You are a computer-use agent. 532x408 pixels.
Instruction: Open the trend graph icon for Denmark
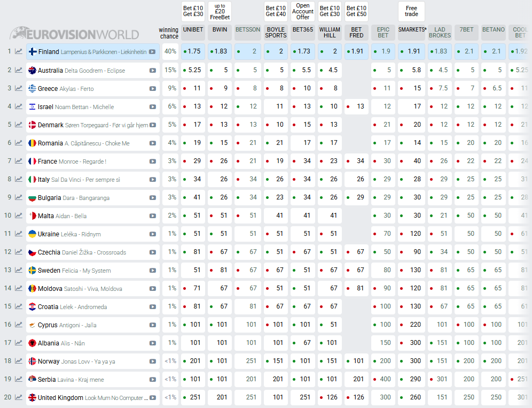pyautogui.click(x=19, y=125)
